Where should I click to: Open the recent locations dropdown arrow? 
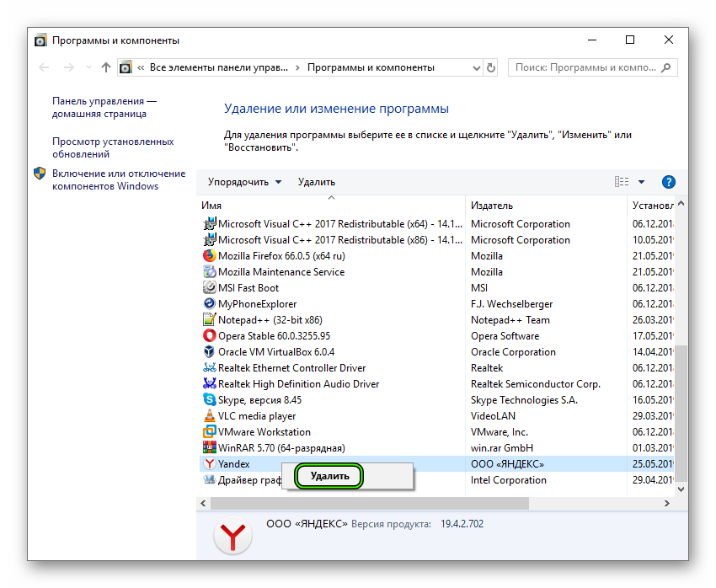pyautogui.click(x=88, y=67)
